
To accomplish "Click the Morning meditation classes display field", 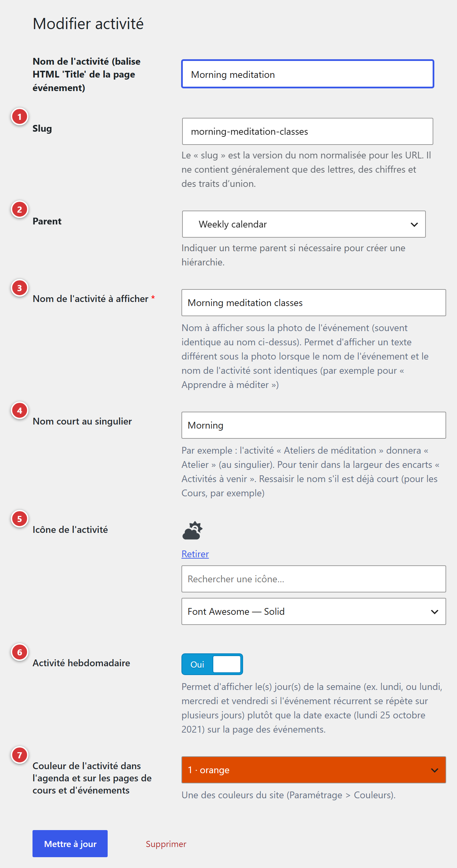I will (x=313, y=303).
